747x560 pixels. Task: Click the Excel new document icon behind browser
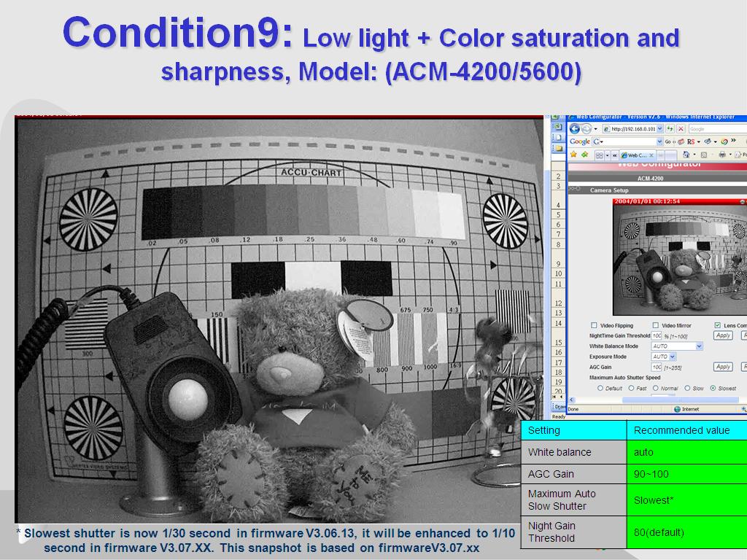[558, 138]
